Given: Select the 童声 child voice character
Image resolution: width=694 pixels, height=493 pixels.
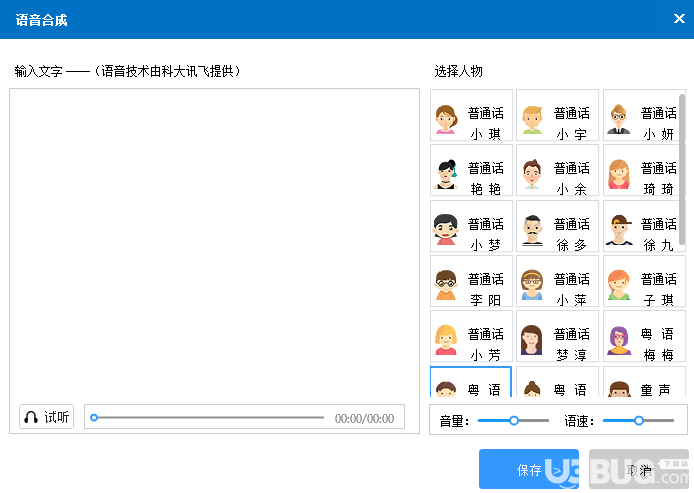Looking at the screenshot, I should coord(644,382).
